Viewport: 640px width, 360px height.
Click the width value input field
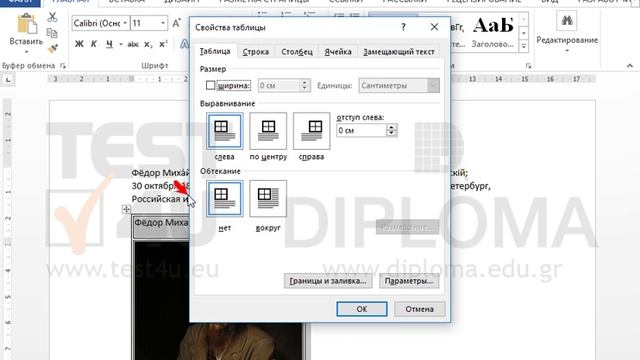(x=279, y=85)
